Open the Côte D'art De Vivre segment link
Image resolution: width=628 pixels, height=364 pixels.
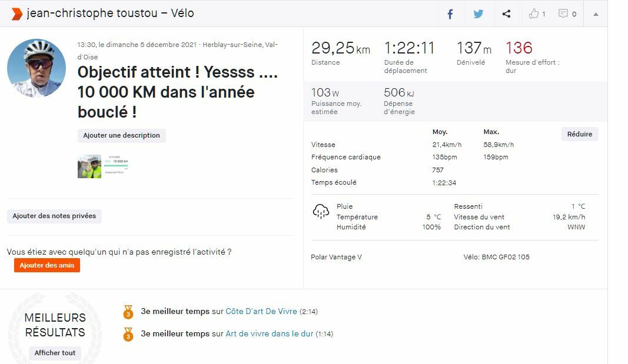click(x=261, y=312)
